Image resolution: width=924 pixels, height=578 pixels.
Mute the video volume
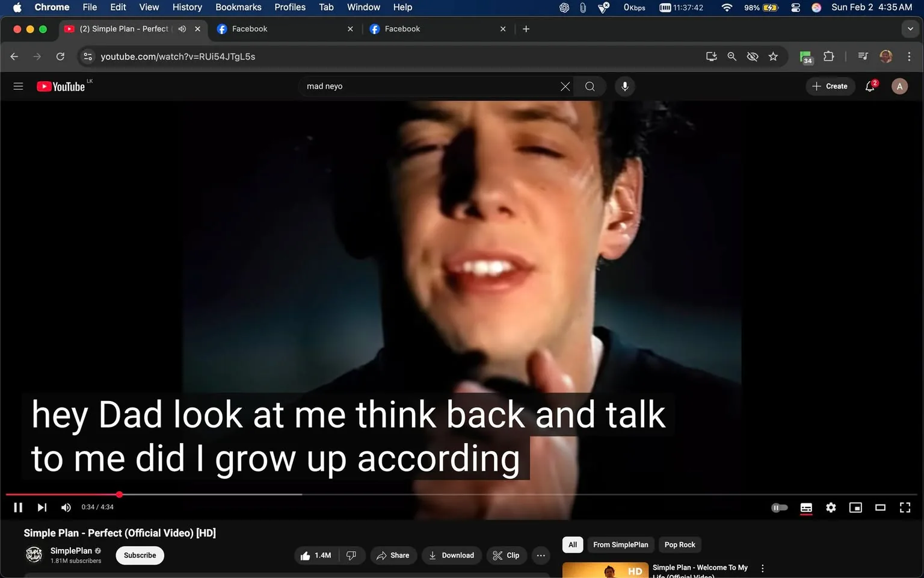tap(66, 507)
